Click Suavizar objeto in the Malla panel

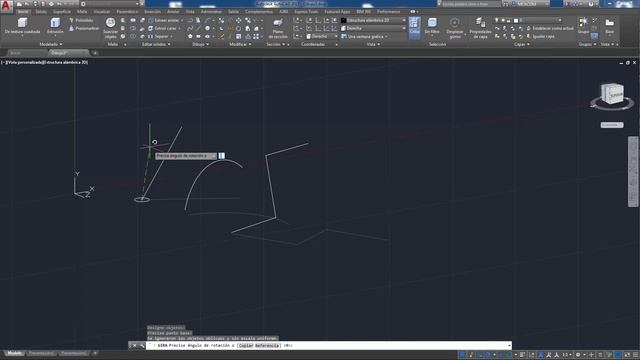coord(111,27)
